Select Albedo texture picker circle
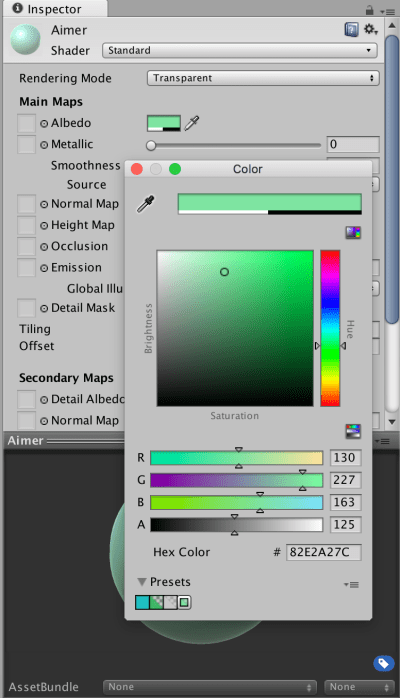This screenshot has height=698, width=400. [44, 123]
